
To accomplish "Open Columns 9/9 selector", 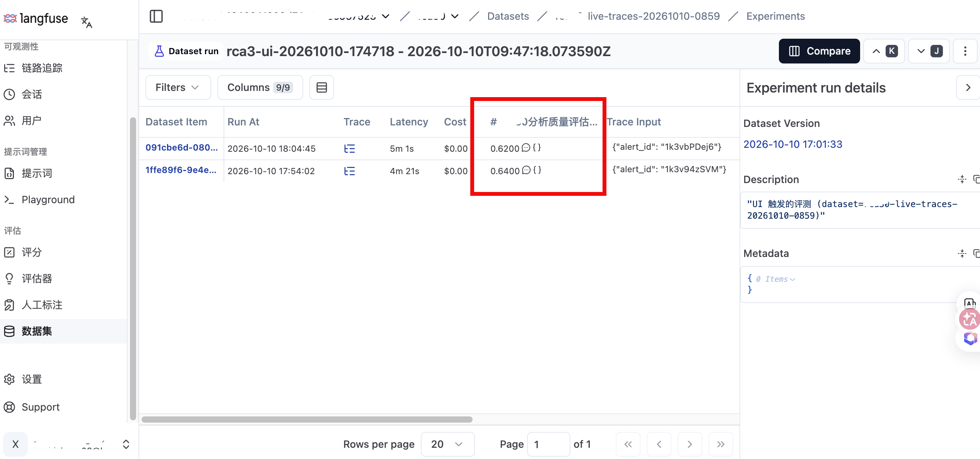I will 260,87.
